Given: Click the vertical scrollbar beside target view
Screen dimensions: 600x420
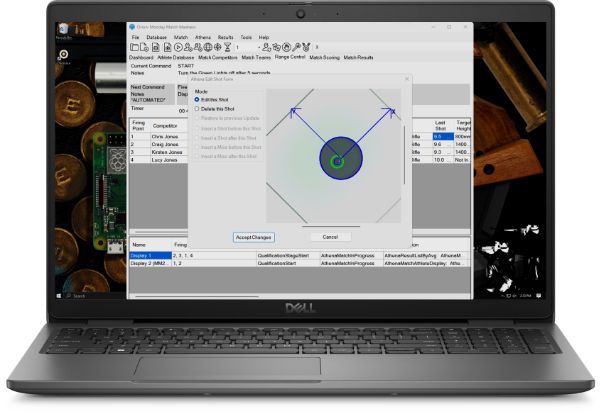Looking at the screenshot, I should pos(404,155).
